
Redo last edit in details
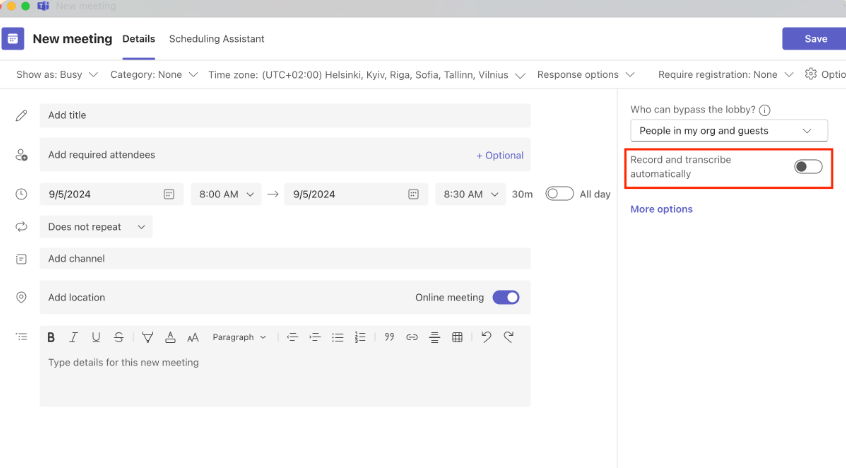[508, 337]
